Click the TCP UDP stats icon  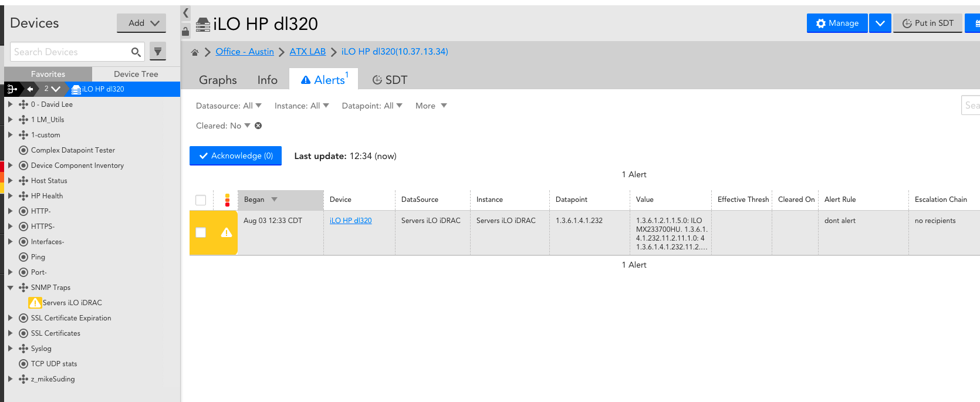point(23,364)
